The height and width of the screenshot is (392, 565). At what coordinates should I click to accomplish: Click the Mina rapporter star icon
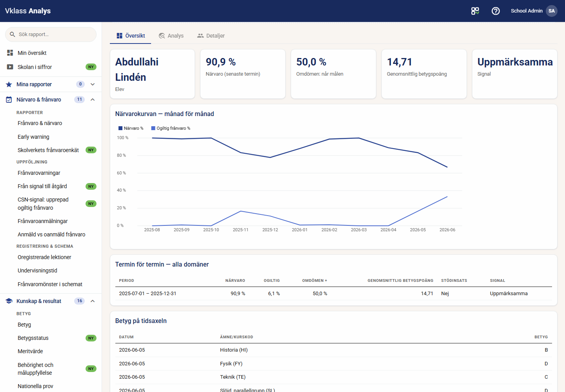9,84
